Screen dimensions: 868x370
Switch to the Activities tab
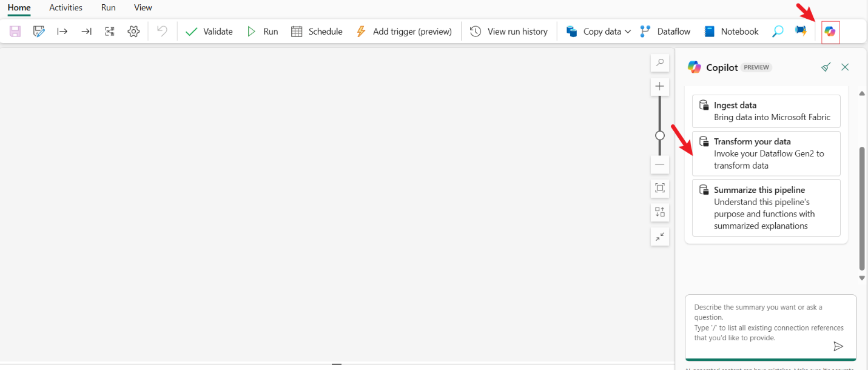coord(66,8)
